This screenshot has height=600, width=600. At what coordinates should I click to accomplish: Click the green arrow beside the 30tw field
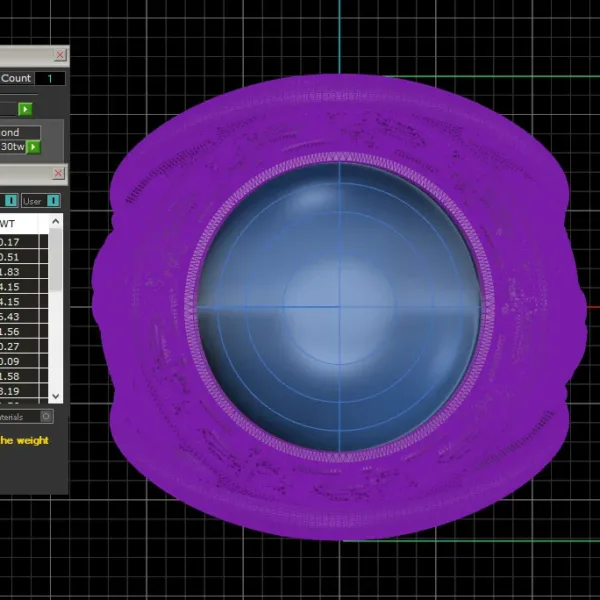[33, 147]
